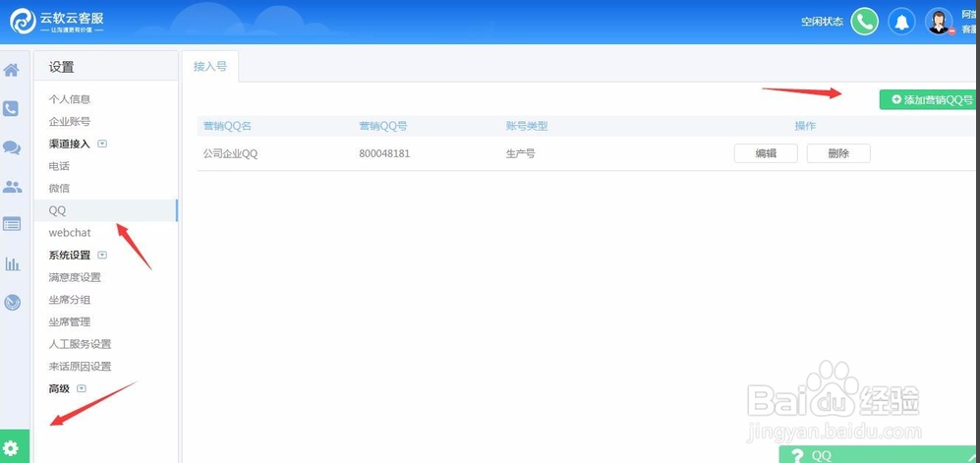Collapse the 渠道接入 section arrow
The height and width of the screenshot is (463, 980).
[x=102, y=144]
